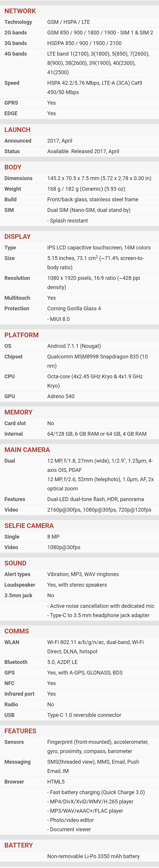This screenshot has width=159, height=868.
Task: Click the Resolution spec label
Action: (x=17, y=278)
